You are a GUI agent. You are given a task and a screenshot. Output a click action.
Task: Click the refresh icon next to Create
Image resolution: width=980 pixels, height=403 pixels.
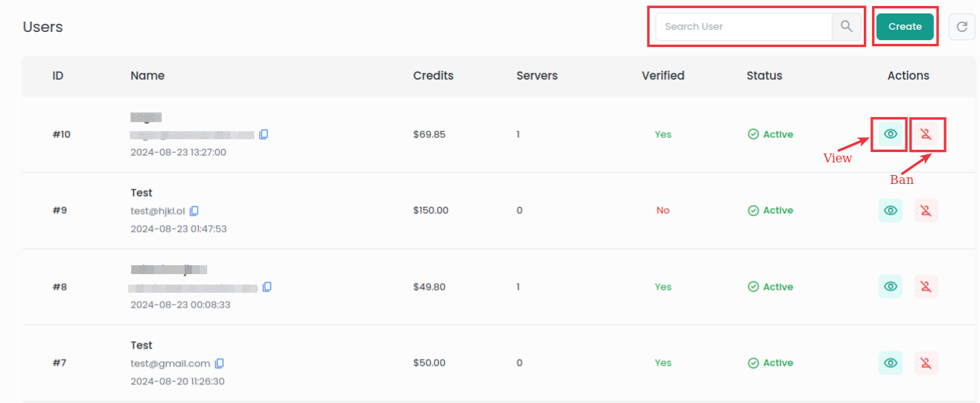(962, 27)
